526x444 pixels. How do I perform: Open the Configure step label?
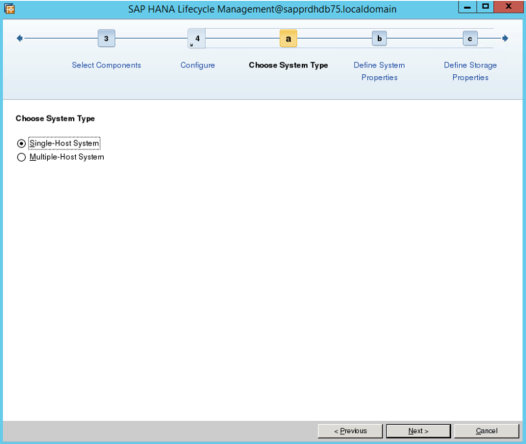click(198, 65)
